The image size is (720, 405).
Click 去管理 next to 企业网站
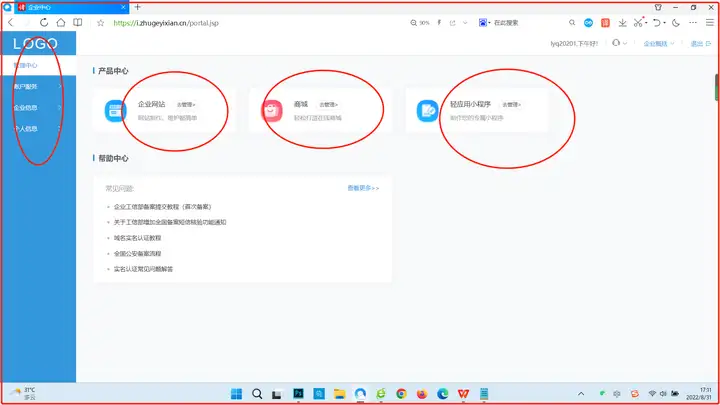[186, 105]
